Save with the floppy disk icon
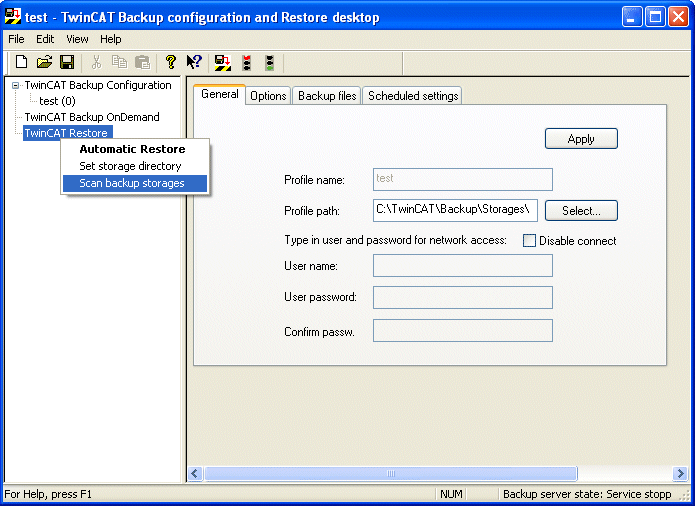This screenshot has height=506, width=695. (x=67, y=62)
